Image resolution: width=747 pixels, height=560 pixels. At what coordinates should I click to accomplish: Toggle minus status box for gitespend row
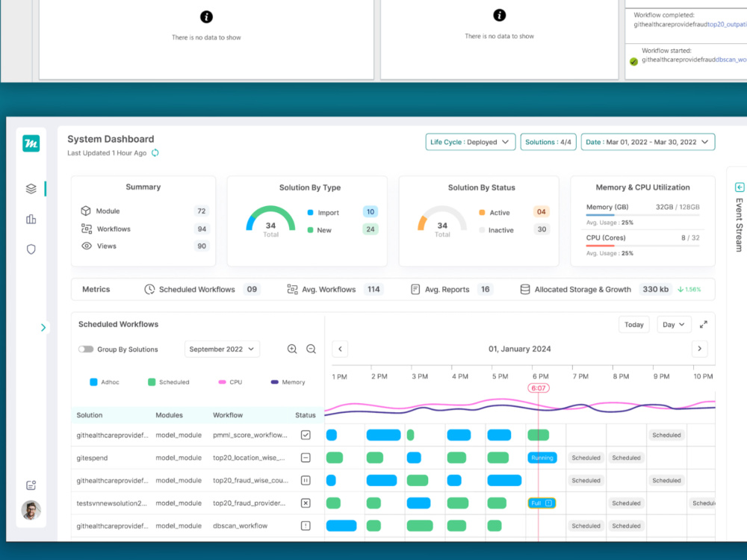click(306, 458)
